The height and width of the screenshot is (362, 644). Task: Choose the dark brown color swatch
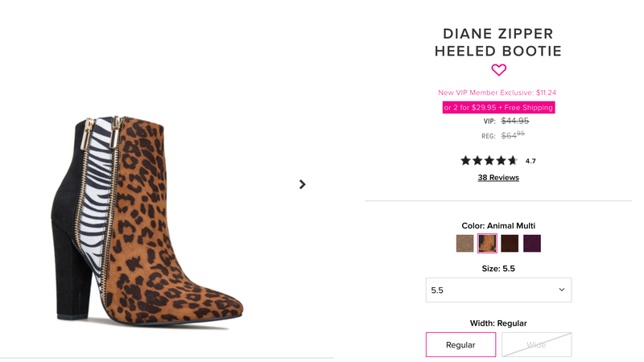[x=510, y=244]
